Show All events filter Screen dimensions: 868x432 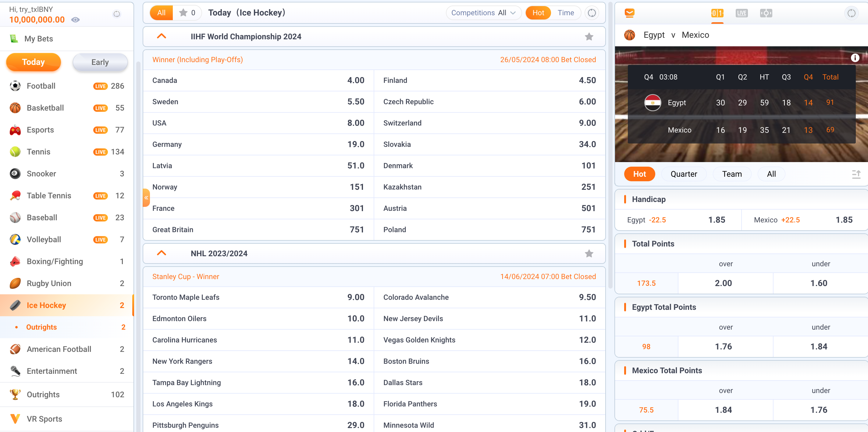(x=162, y=13)
